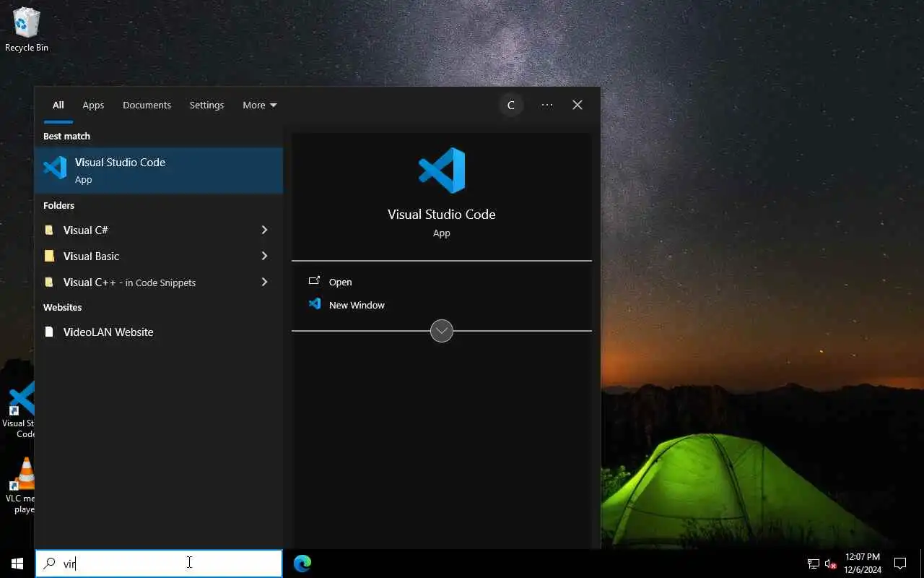Image resolution: width=924 pixels, height=578 pixels.
Task: Open the Visual Basic folder result
Action: coord(159,256)
